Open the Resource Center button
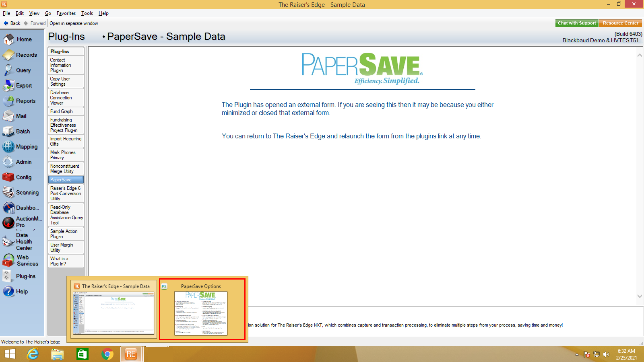644x362 pixels. (620, 23)
